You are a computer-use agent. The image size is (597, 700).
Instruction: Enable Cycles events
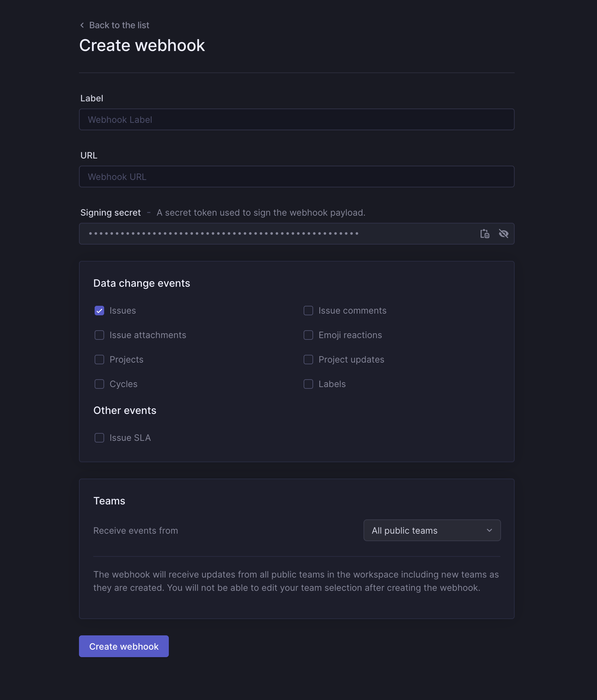99,384
